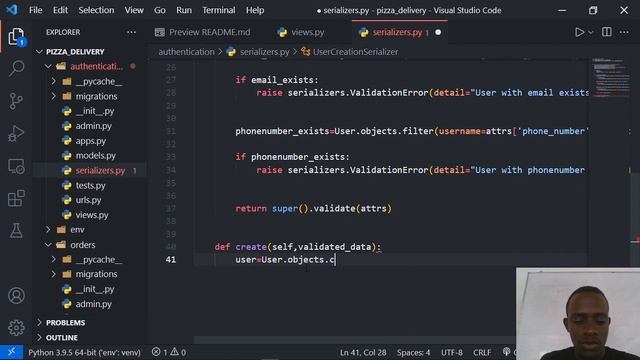Open the Accounts icon in activity bar
640x360 pixels.
coord(16,296)
